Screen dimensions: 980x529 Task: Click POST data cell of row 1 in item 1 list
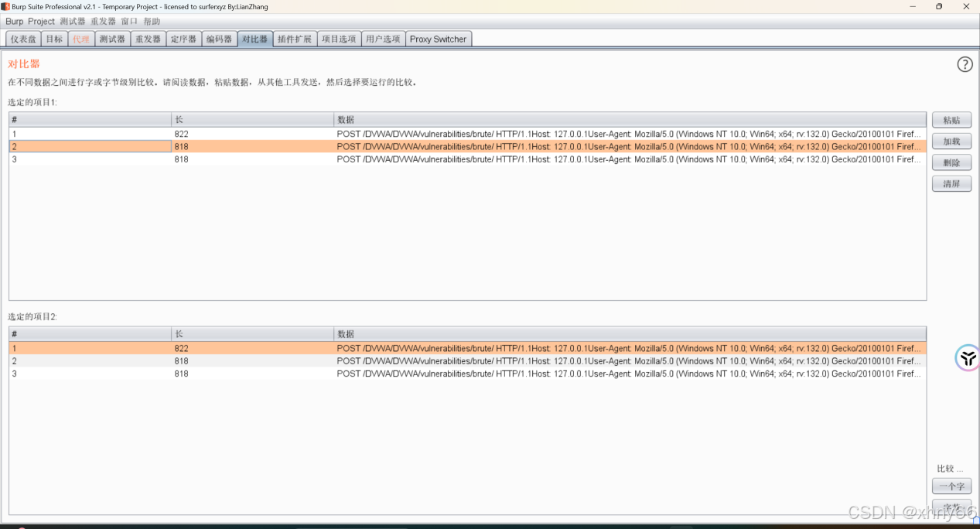pyautogui.click(x=630, y=134)
